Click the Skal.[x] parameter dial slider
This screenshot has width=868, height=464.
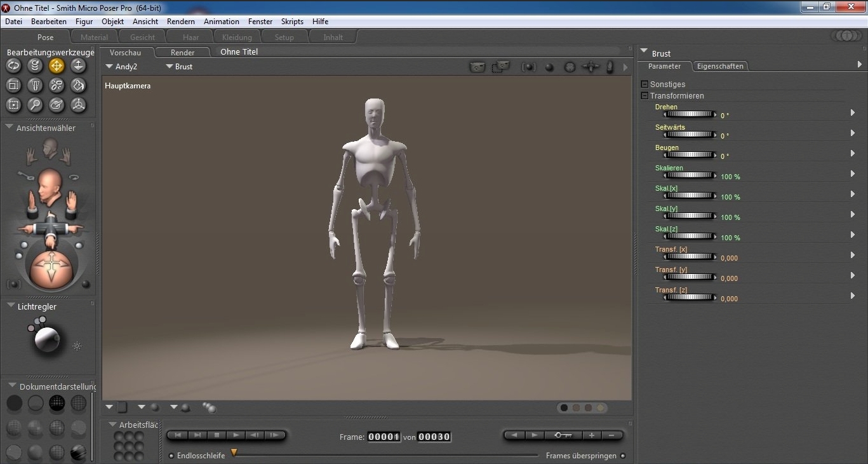pos(690,196)
